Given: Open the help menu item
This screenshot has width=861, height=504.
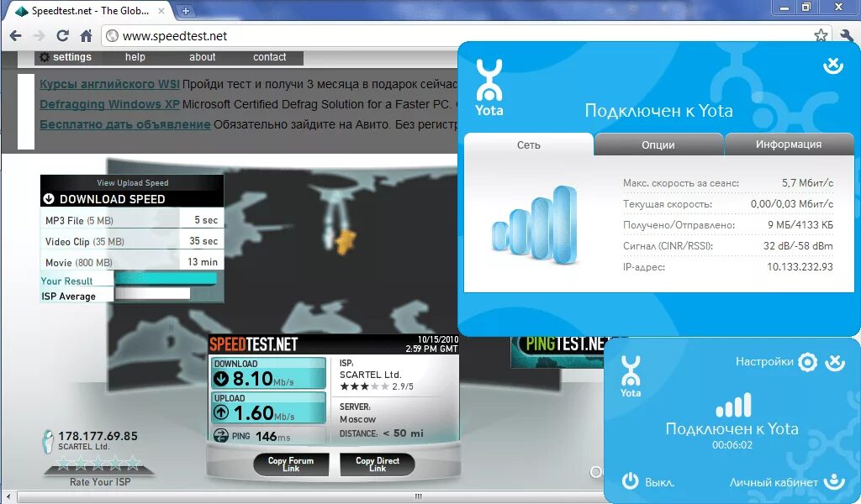Looking at the screenshot, I should click(x=135, y=57).
